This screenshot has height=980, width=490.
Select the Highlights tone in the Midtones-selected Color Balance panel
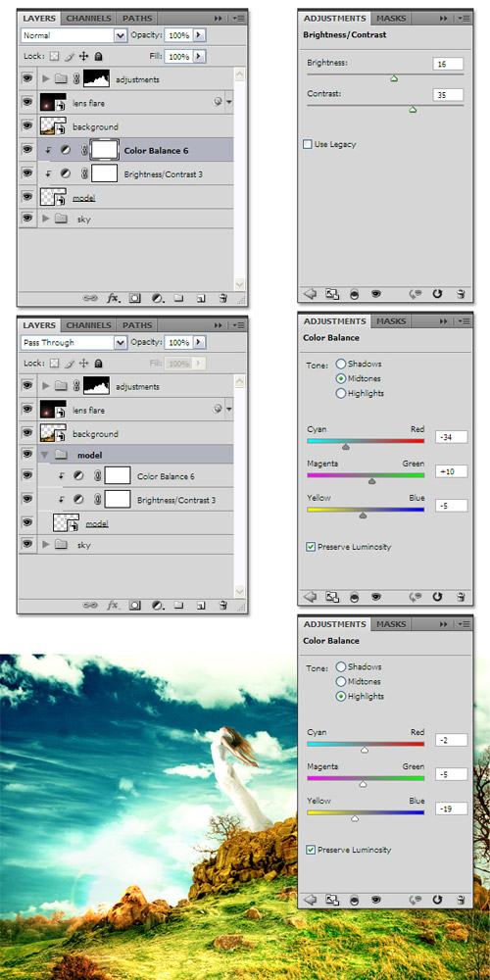tap(341, 393)
